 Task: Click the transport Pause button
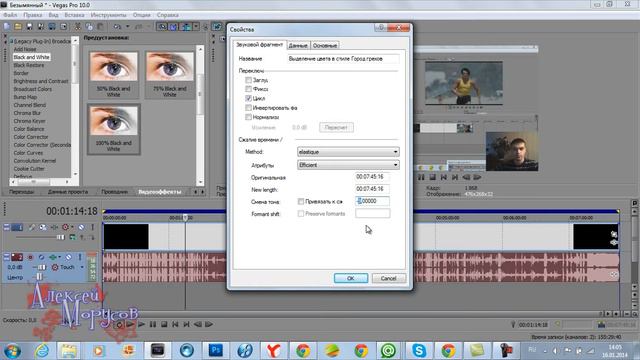tap(153, 324)
